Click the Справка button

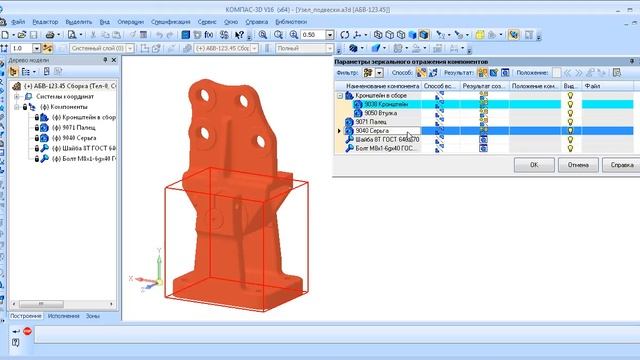coord(622,165)
